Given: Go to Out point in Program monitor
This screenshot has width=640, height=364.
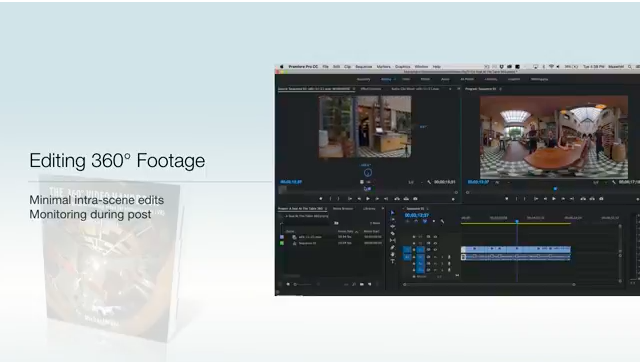Looking at the screenshot, I should tap(572, 199).
